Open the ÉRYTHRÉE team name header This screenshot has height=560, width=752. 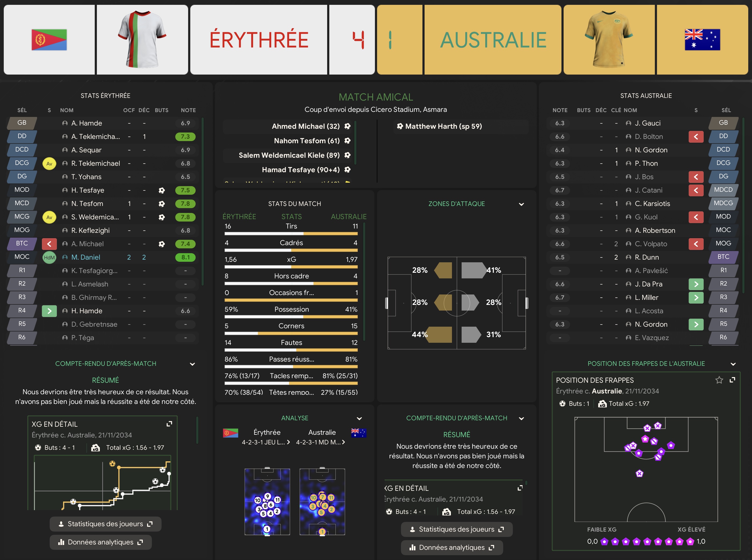pyautogui.click(x=259, y=40)
